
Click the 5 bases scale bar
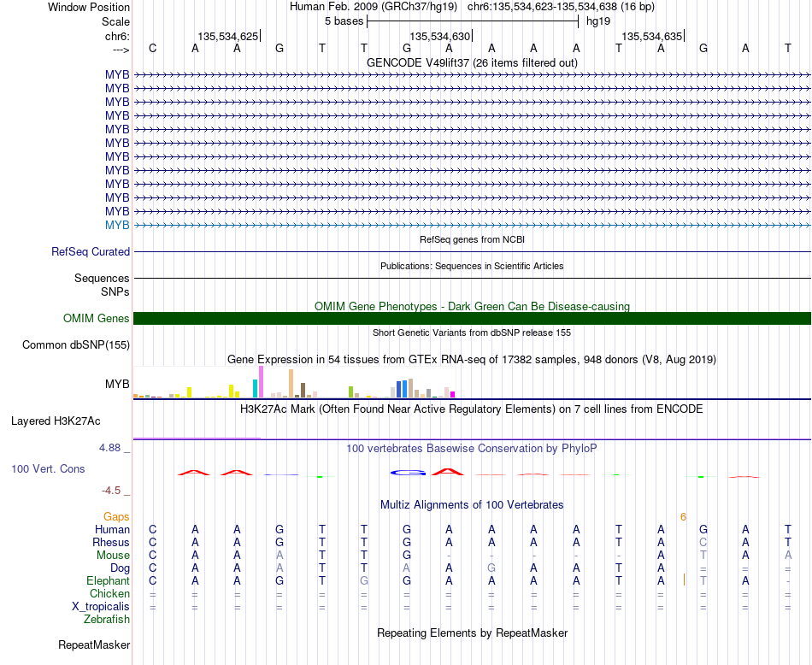[473, 21]
